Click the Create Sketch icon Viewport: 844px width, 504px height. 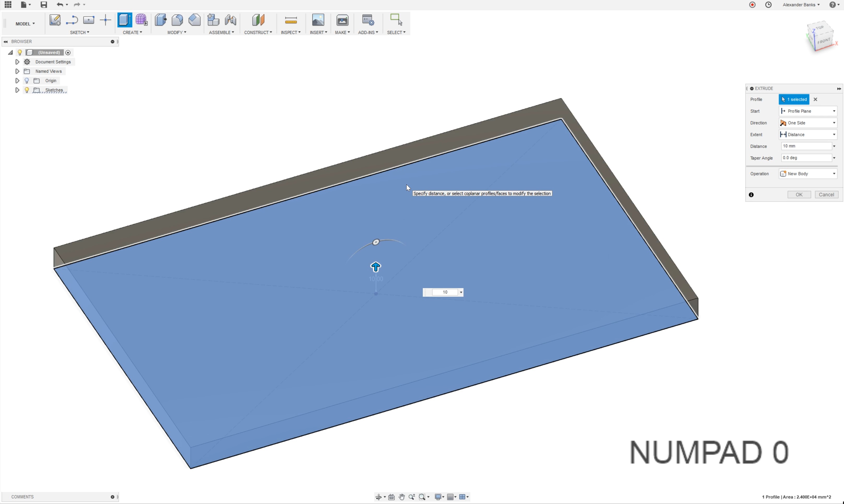(55, 20)
